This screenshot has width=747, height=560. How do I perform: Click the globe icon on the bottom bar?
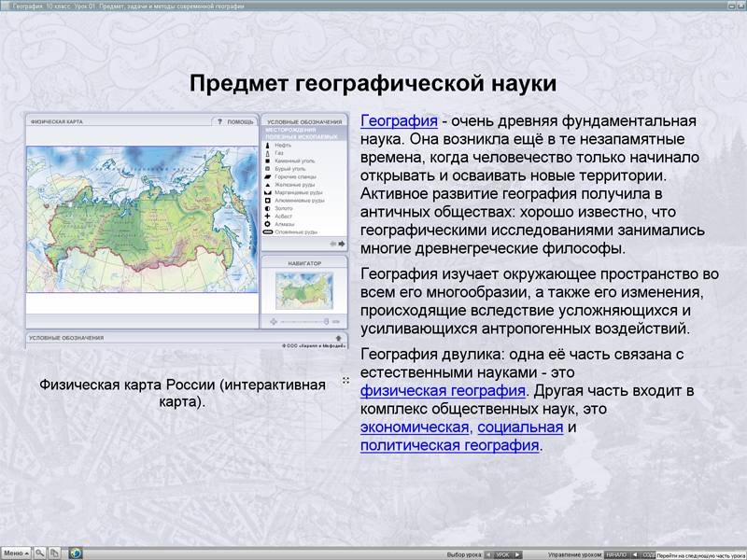coord(76,552)
